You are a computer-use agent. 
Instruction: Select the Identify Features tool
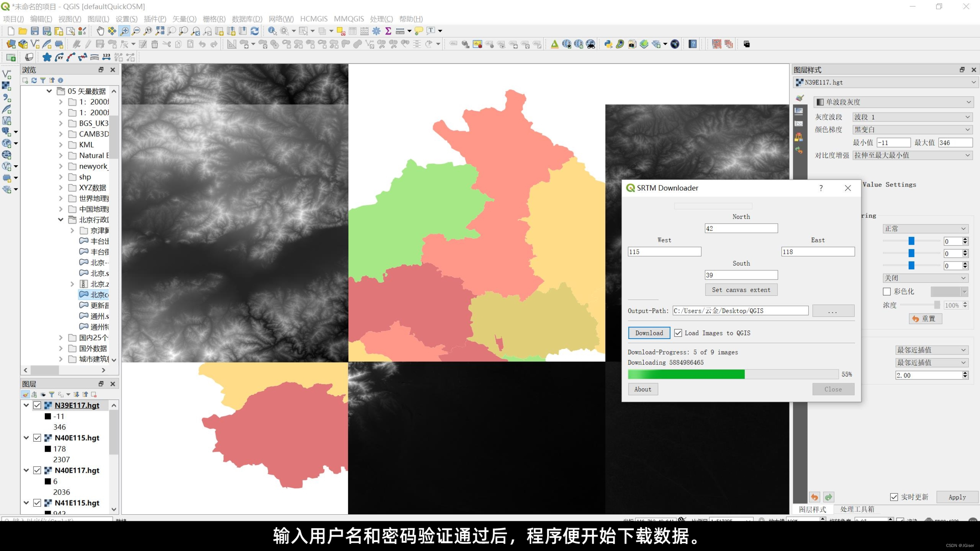point(272,31)
